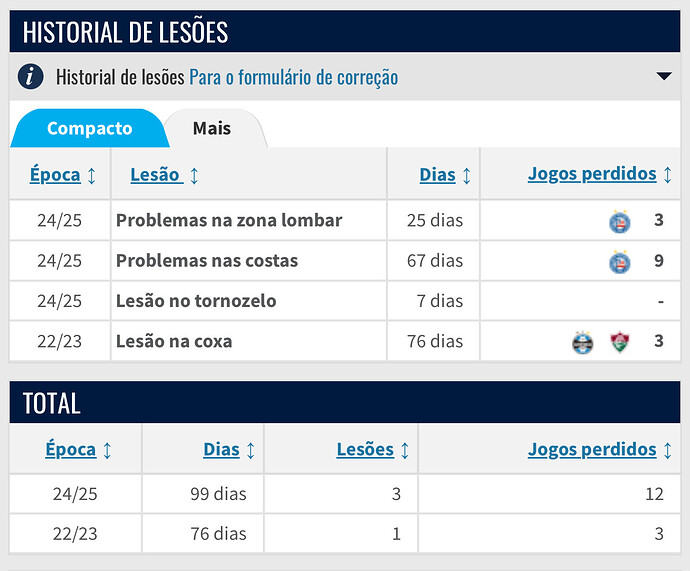Click the Fluminense crest in the coxa row
690x571 pixels.
(620, 342)
